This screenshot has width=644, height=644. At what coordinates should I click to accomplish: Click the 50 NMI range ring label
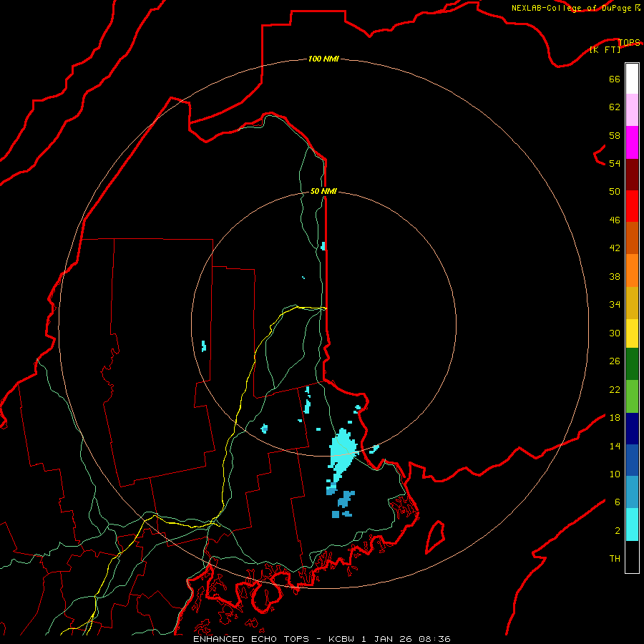(323, 191)
